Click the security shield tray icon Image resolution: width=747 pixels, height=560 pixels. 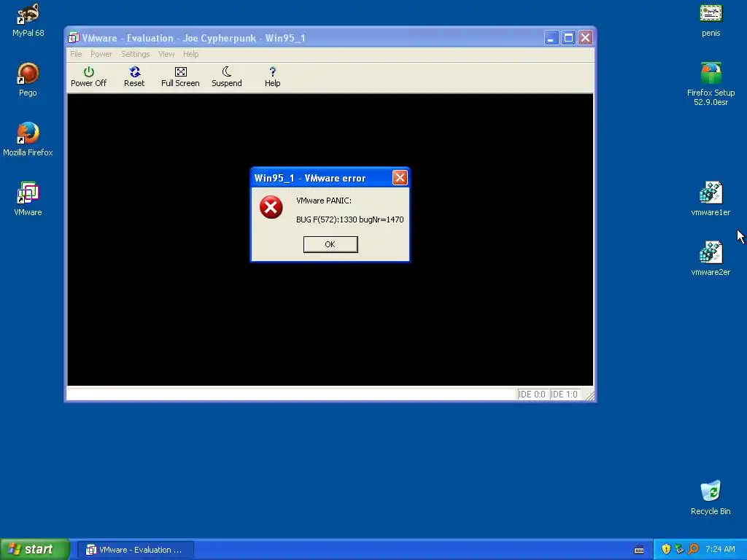pyautogui.click(x=666, y=549)
